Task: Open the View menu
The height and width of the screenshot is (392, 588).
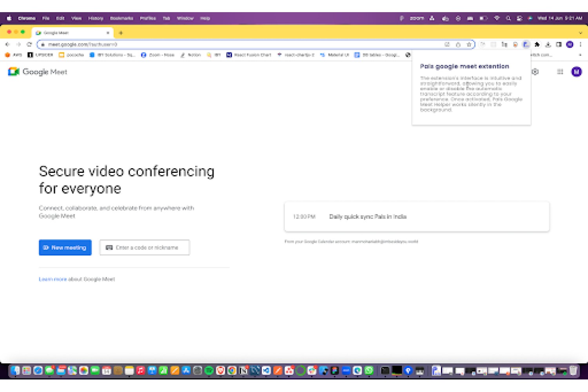Action: tap(76, 18)
